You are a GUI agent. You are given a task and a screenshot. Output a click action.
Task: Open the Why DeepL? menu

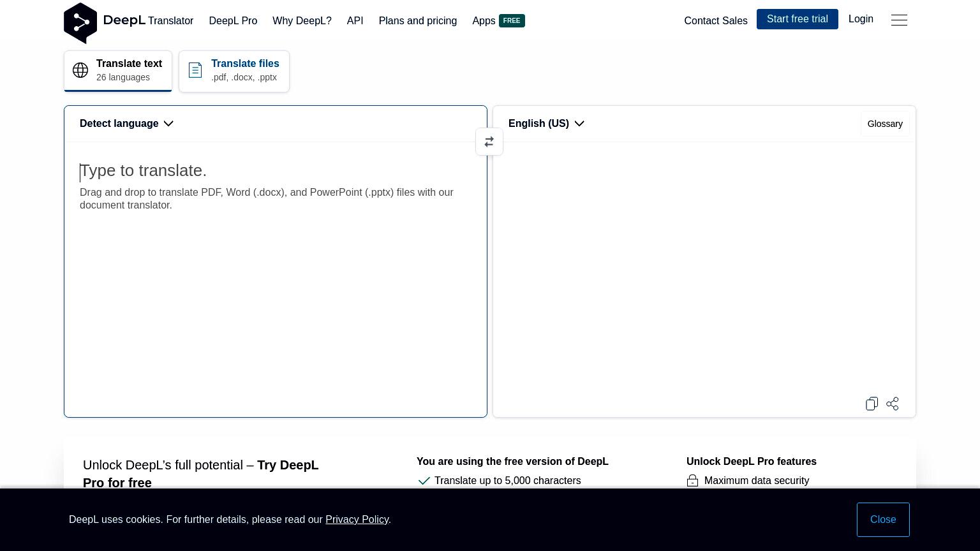point(302,21)
